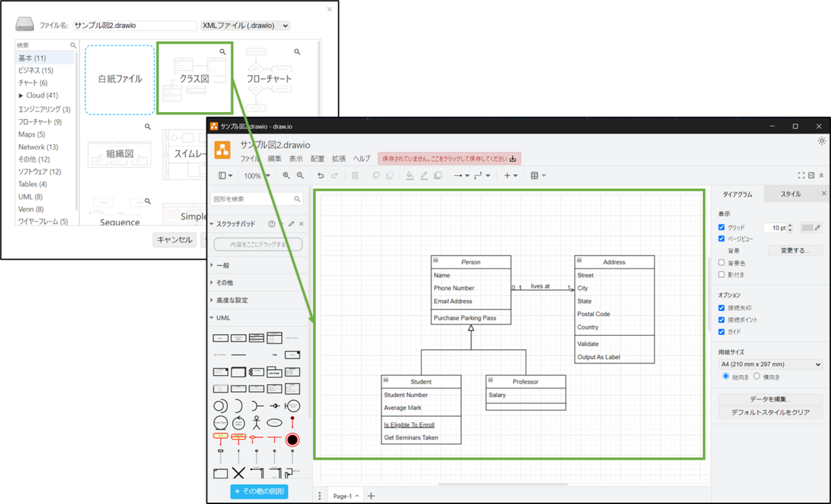Image resolution: width=831 pixels, height=504 pixels.
Task: Click the zoom out magnifier icon in toolbar
Action: pos(301,176)
